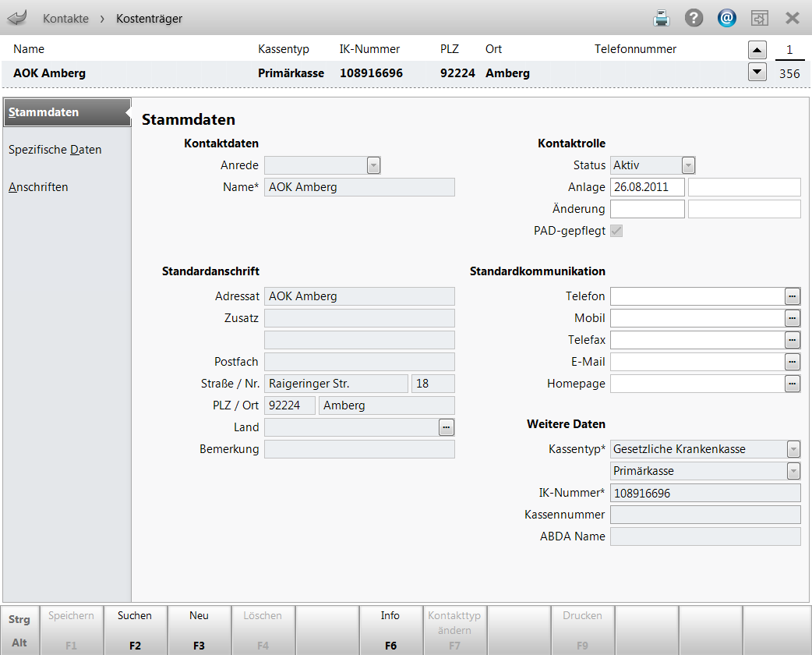812x655 pixels.
Task: Open Land selection ellipsis button
Action: click(x=447, y=427)
